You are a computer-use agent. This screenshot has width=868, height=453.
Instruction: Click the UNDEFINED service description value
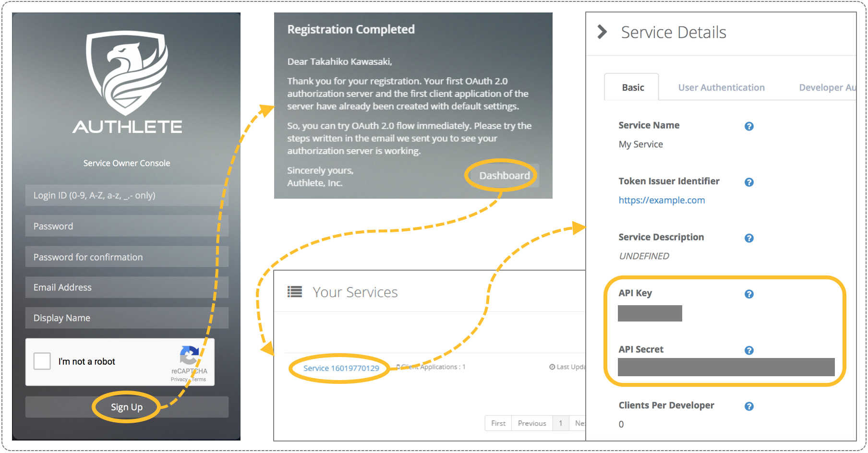(644, 256)
